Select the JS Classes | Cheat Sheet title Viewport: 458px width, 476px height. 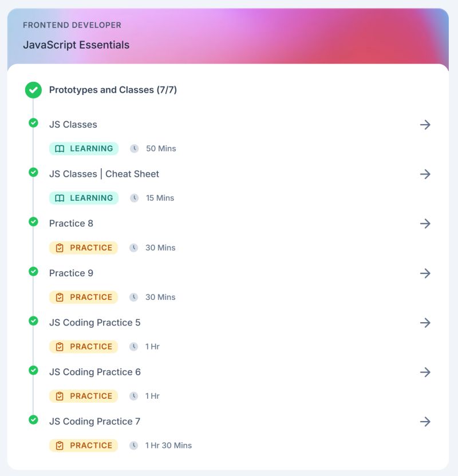pyautogui.click(x=104, y=174)
